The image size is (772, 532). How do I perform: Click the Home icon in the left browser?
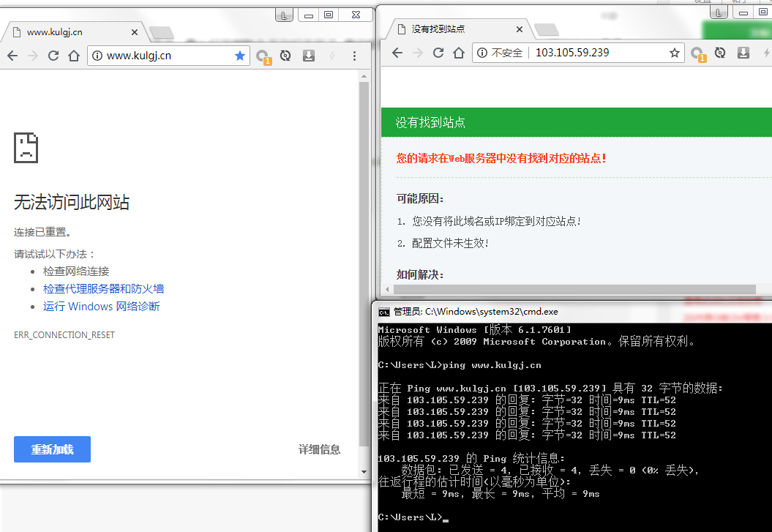(73, 55)
